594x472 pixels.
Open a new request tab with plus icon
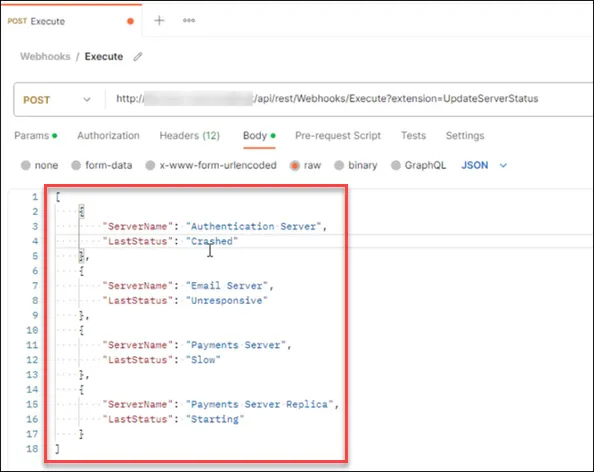(159, 20)
